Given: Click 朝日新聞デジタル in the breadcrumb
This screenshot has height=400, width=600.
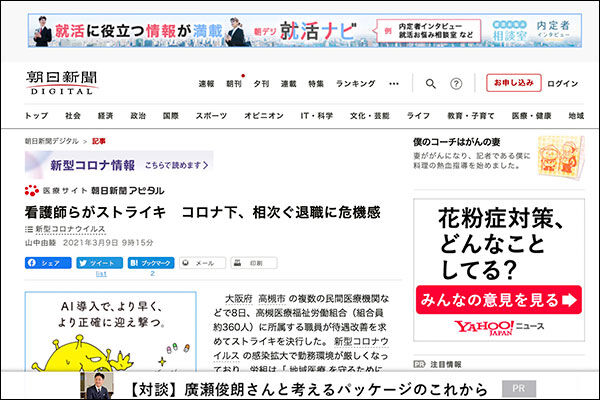Looking at the screenshot, I should point(52,141).
